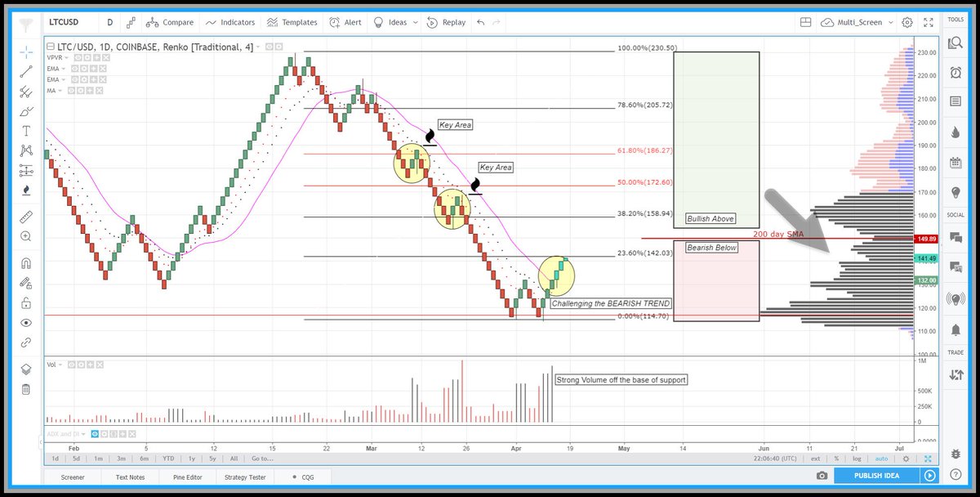Open the trade order panel arrows icon
The height and width of the screenshot is (497, 980).
(955, 375)
